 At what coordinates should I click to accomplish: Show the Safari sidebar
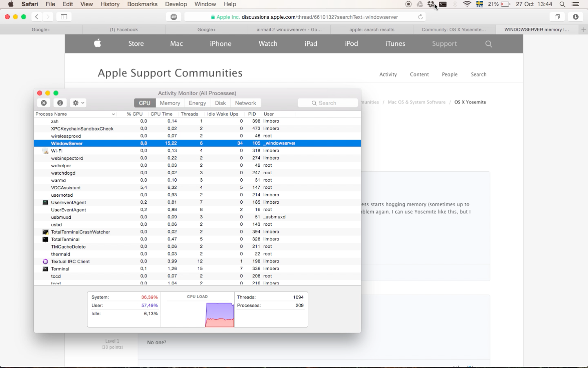pyautogui.click(x=64, y=17)
